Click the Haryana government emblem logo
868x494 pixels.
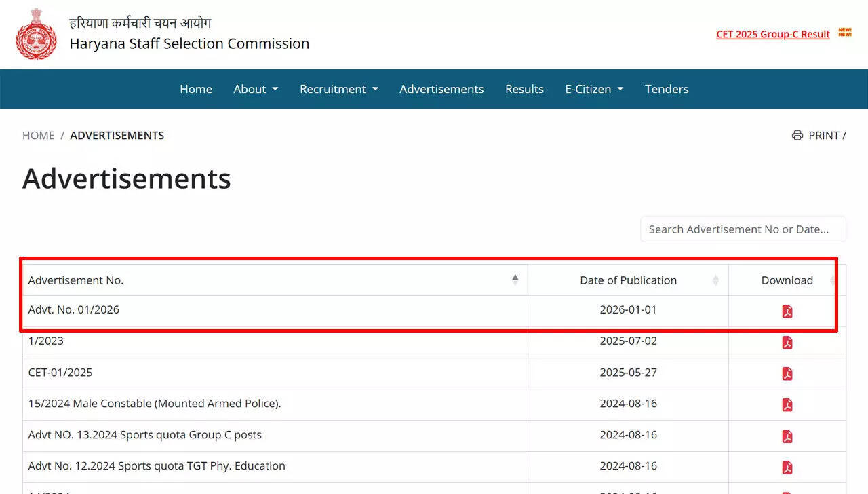point(37,35)
